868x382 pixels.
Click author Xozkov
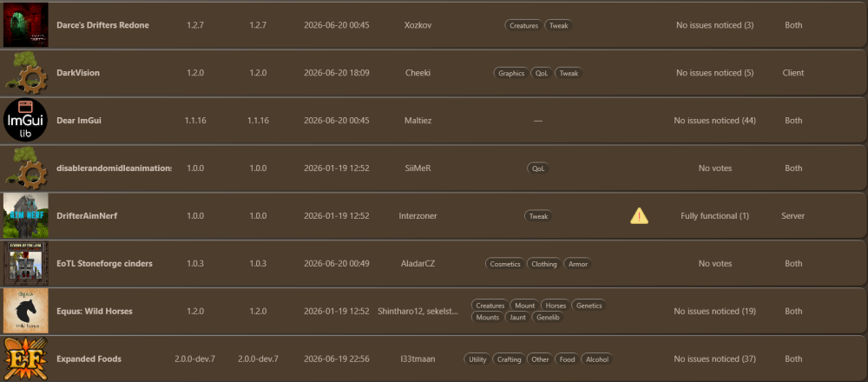418,25
